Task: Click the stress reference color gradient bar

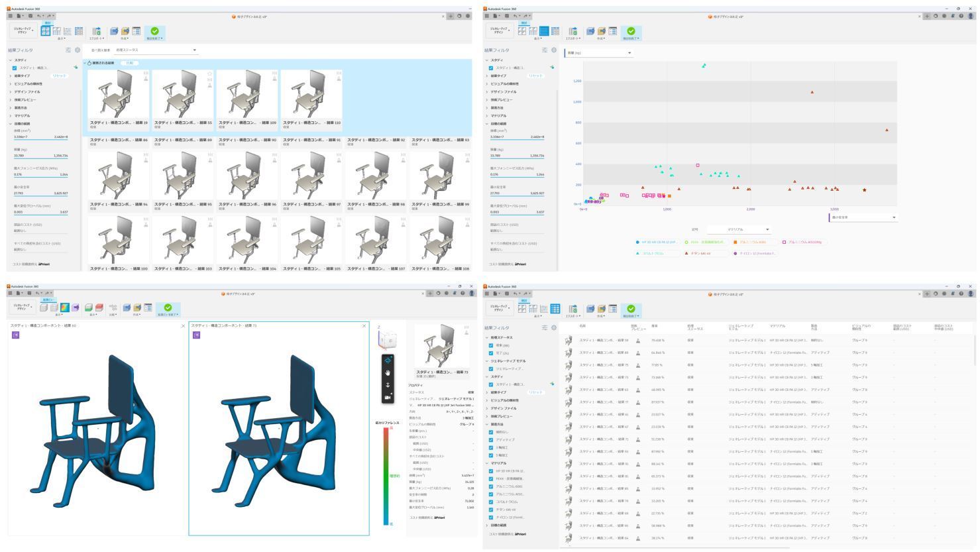Action: [x=386, y=476]
